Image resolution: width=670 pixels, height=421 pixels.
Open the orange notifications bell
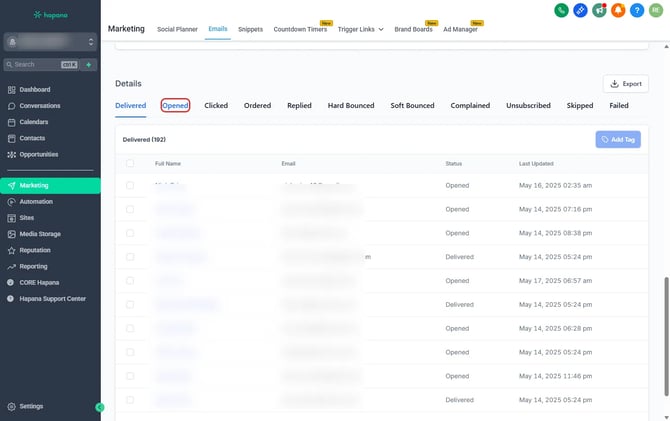tap(618, 10)
